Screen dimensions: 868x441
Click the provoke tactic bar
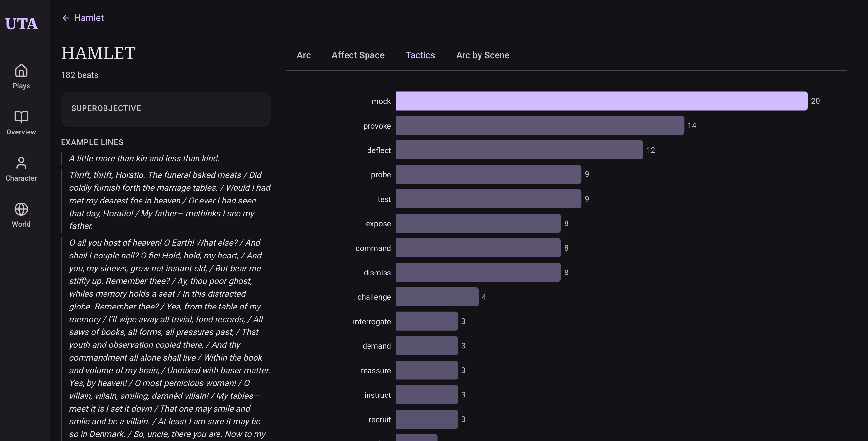540,126
